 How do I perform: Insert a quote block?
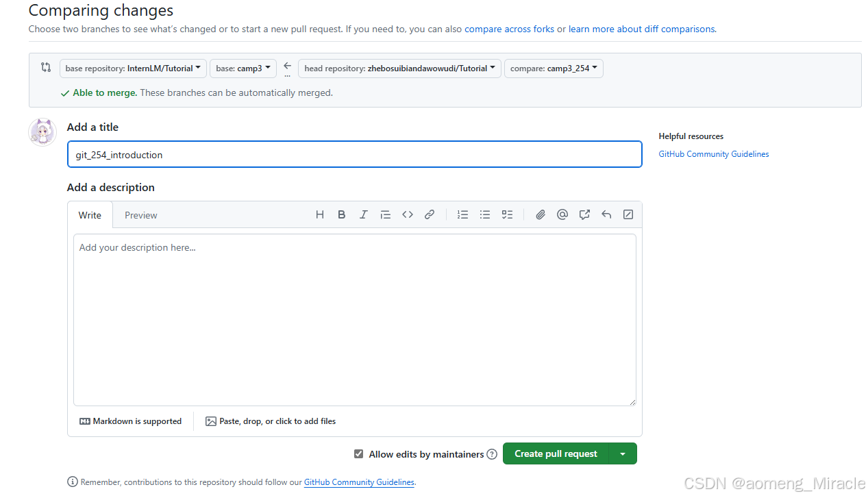pyautogui.click(x=386, y=214)
